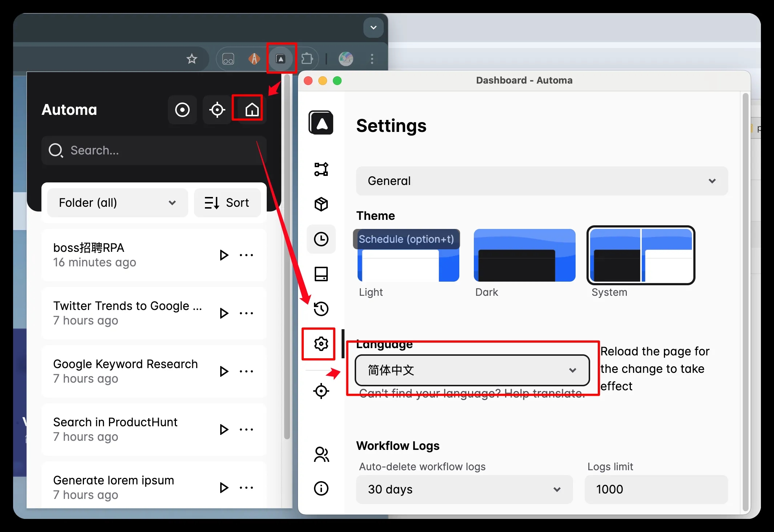Image resolution: width=774 pixels, height=532 pixels.
Task: Open the Storage icon in dashboard sidebar
Action: (321, 274)
